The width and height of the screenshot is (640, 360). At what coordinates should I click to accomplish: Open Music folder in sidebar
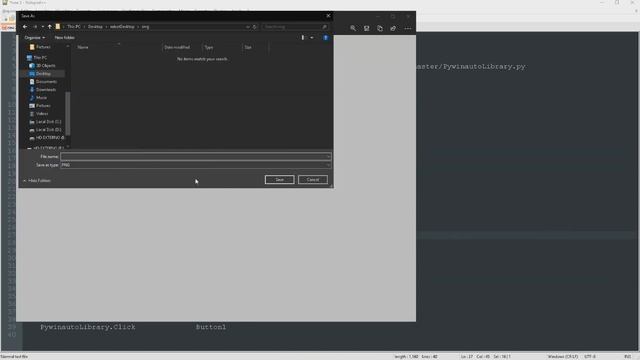[41, 98]
